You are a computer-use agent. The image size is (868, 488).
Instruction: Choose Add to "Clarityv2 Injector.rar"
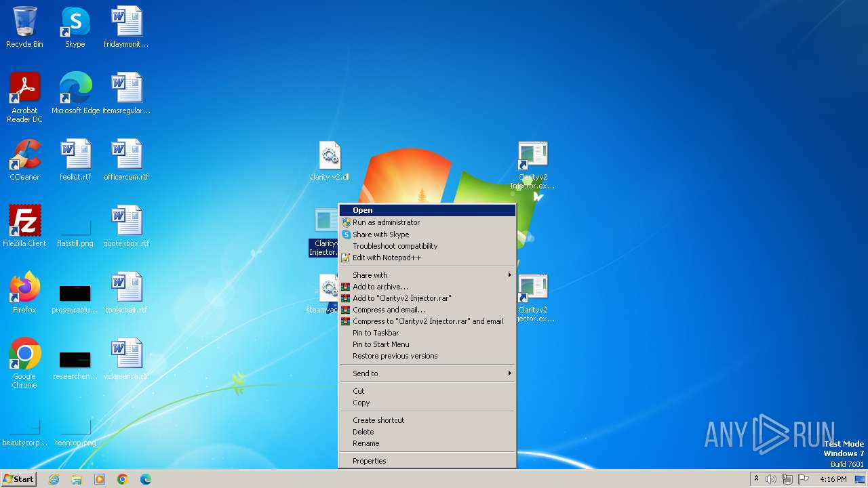[x=427, y=298]
